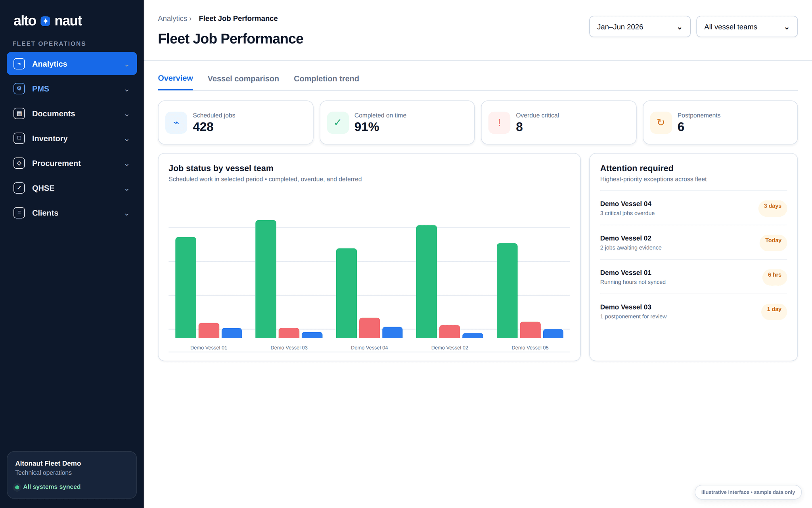The height and width of the screenshot is (508, 812).
Task: Expand the Clients menu chevron
Action: (127, 214)
